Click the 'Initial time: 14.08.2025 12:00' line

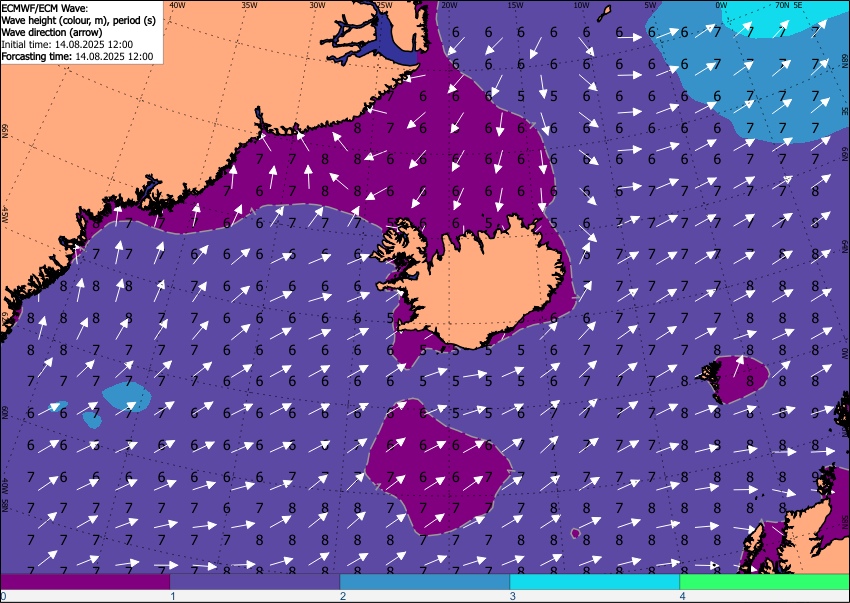(67, 44)
